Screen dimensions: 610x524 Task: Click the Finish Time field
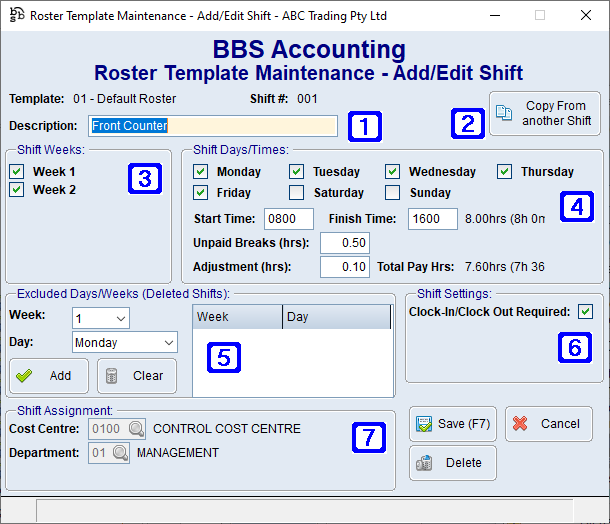tap(432, 219)
